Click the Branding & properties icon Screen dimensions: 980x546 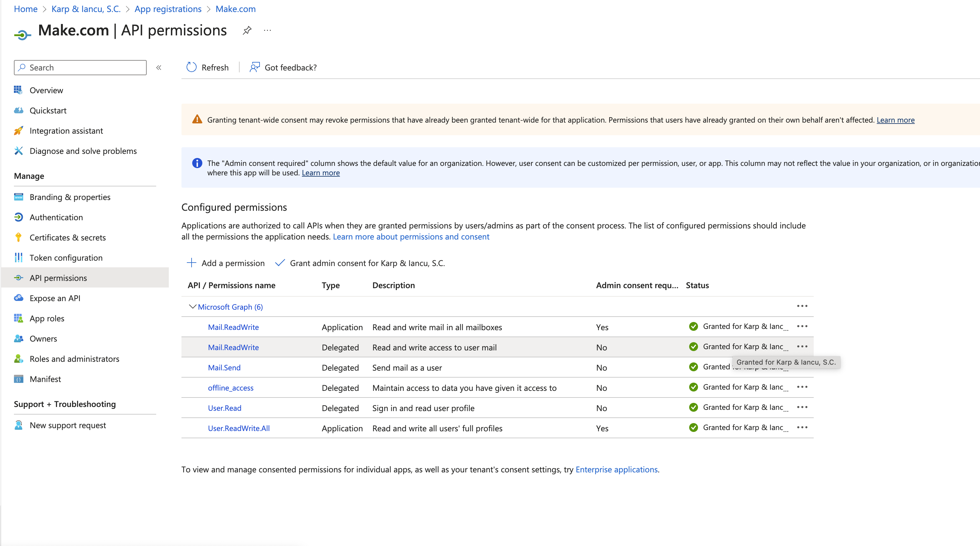[18, 197]
